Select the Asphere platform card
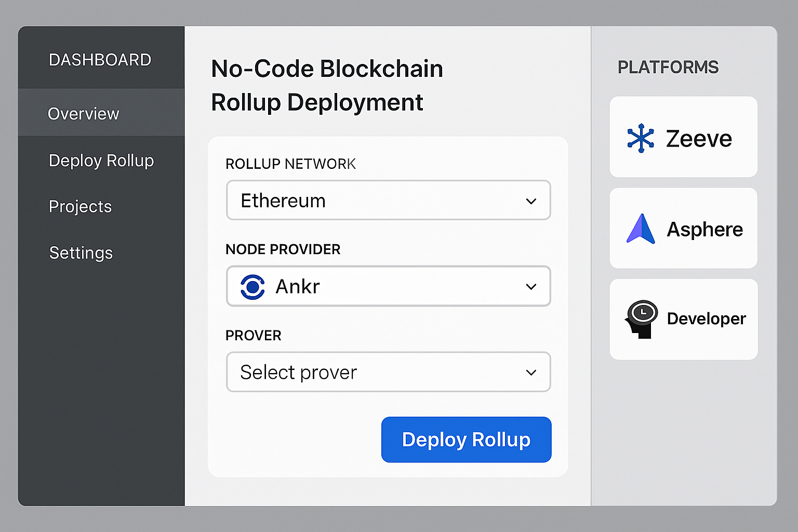 [683, 229]
